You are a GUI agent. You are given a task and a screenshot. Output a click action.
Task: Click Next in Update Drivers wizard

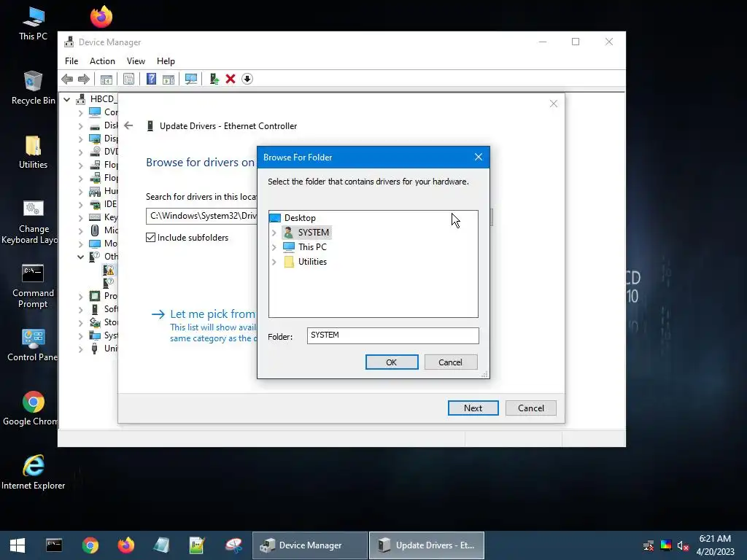(473, 408)
